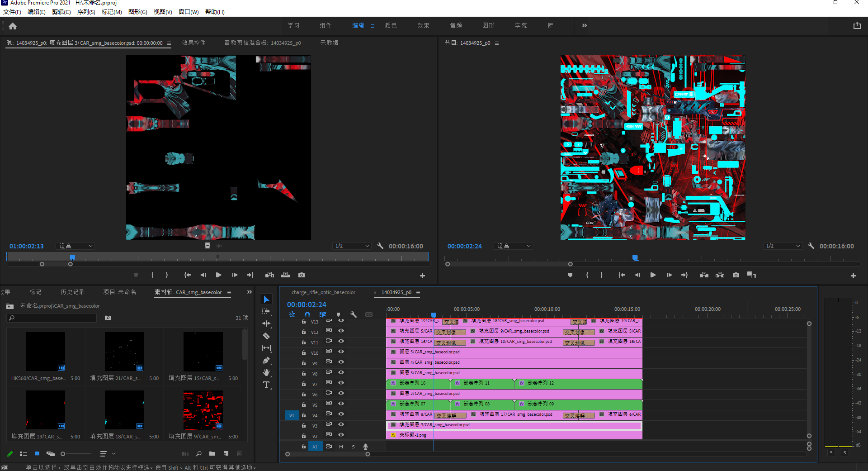
Task: Open timeline display settings wrench
Action: click(x=354, y=314)
